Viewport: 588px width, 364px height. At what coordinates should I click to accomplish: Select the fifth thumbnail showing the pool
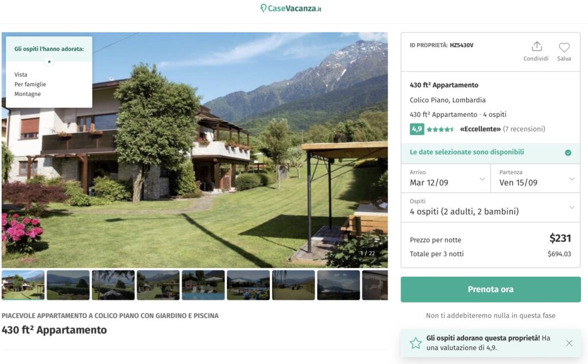(203, 285)
